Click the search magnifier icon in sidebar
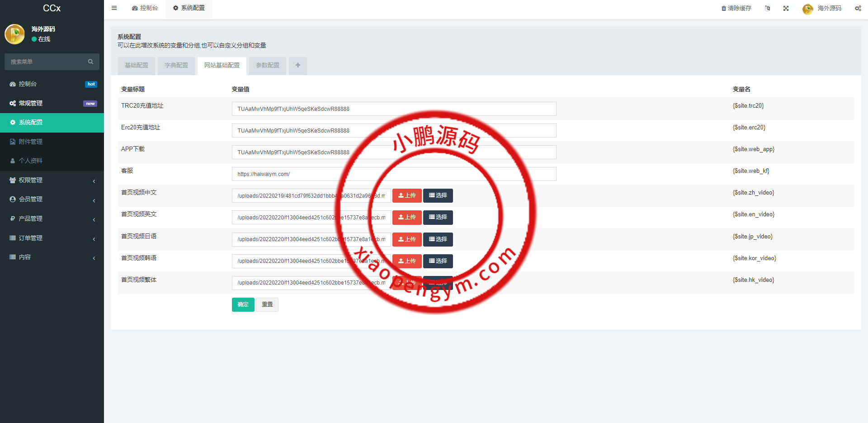The image size is (868, 423). [90, 62]
